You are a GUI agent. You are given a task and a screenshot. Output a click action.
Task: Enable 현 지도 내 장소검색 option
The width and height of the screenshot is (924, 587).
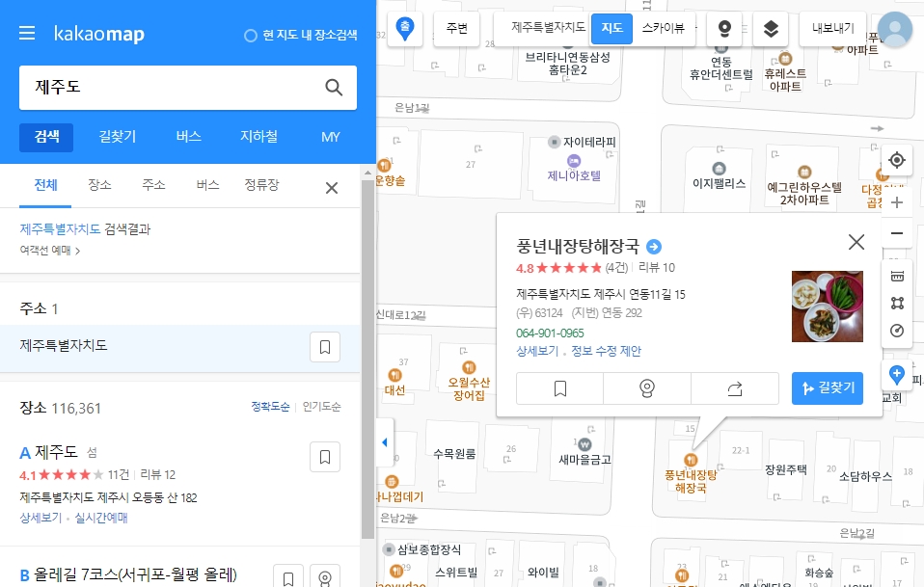point(301,36)
